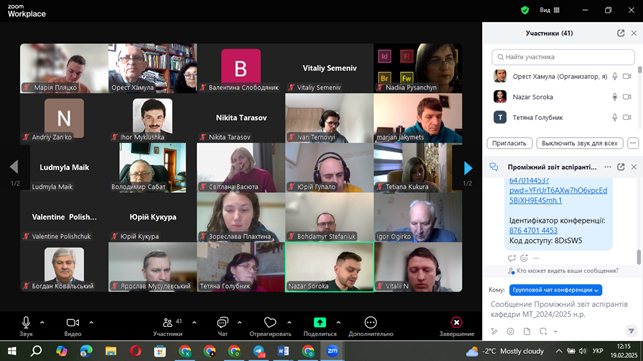This screenshot has height=361, width=643.
Task: Mute Nazar Soroka's microphone in participant list
Action: click(614, 97)
